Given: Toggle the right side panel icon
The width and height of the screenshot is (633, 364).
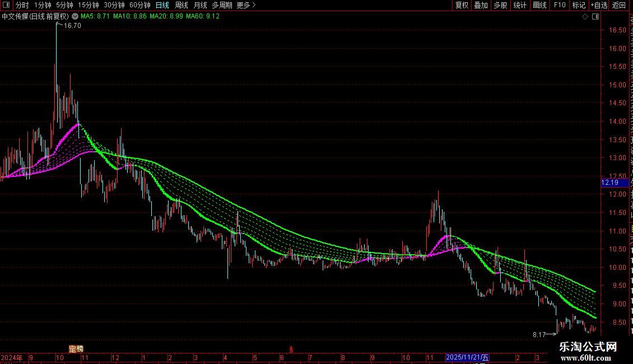Looking at the screenshot, I should (595, 17).
